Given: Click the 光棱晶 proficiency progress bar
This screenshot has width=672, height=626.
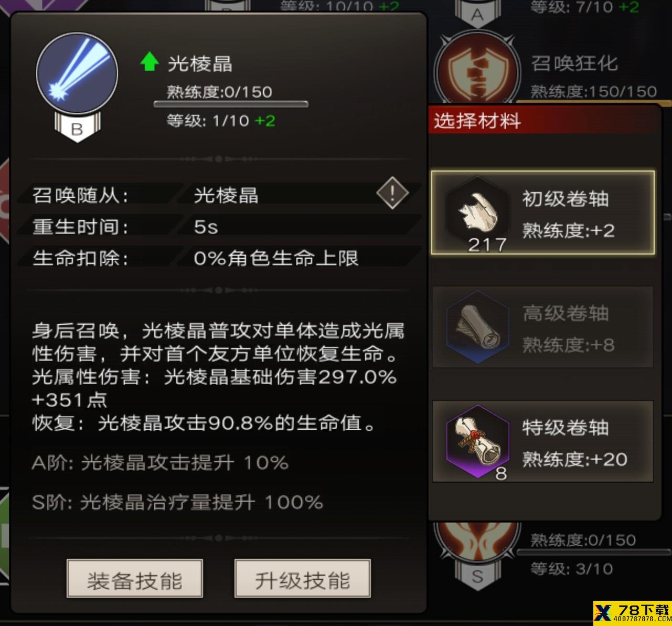Looking at the screenshot, I should [x=231, y=104].
